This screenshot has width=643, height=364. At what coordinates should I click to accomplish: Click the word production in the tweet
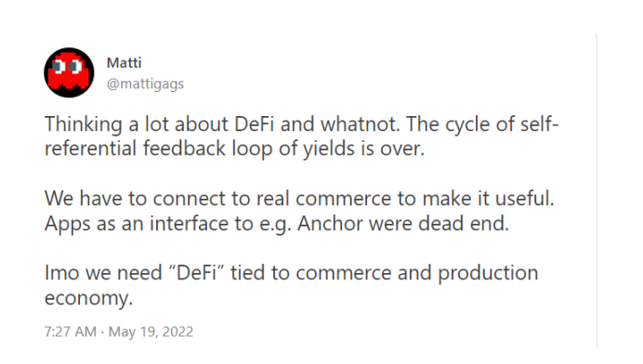pos(488,273)
